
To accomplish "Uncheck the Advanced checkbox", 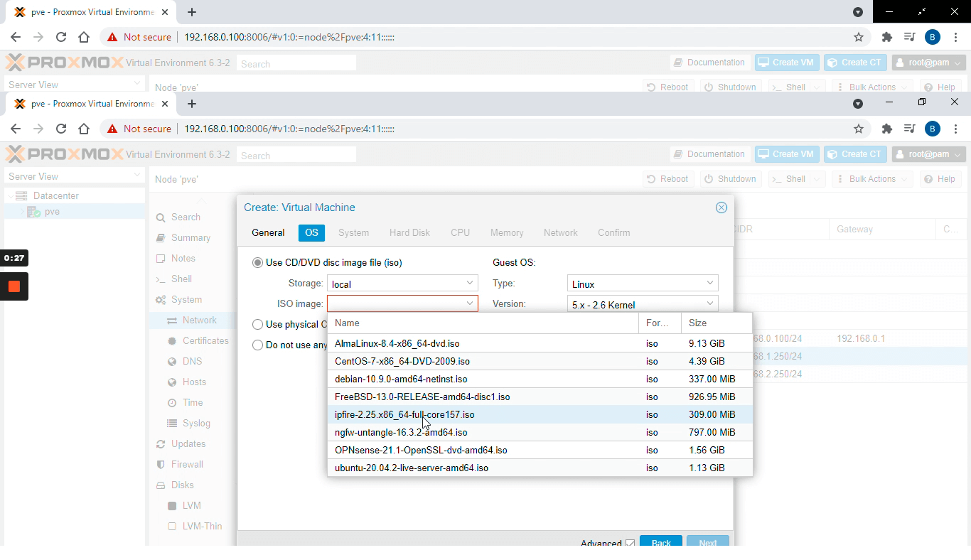I will [630, 542].
